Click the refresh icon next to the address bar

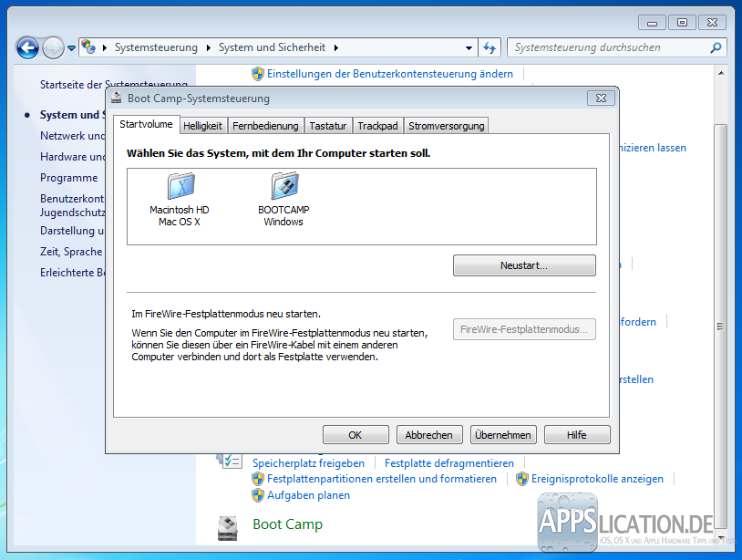pyautogui.click(x=489, y=47)
